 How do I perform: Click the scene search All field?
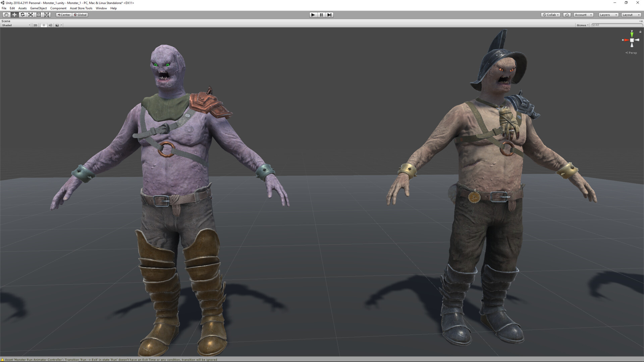pyautogui.click(x=616, y=25)
